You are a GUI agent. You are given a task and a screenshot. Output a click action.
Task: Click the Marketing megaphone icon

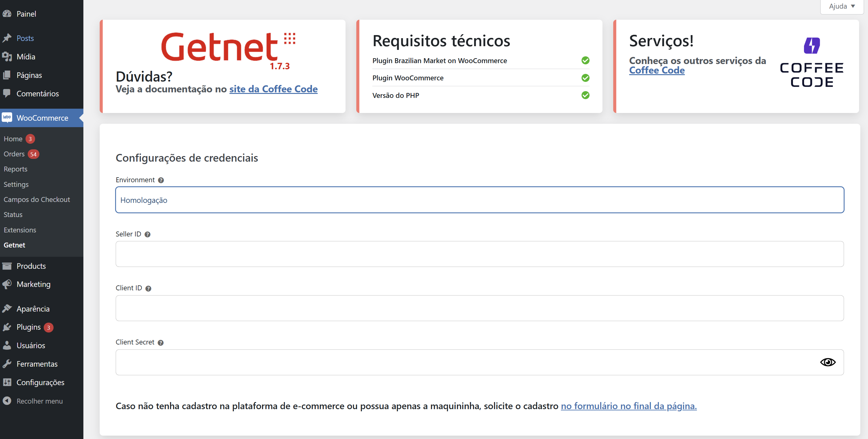click(x=7, y=284)
